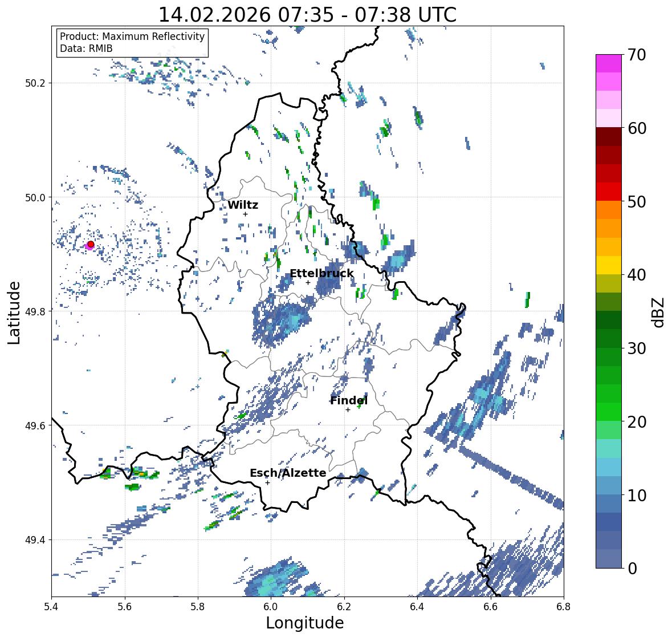Pick the orange colorbar swatch below 50
This screenshot has width=672, height=637.
pos(609,210)
